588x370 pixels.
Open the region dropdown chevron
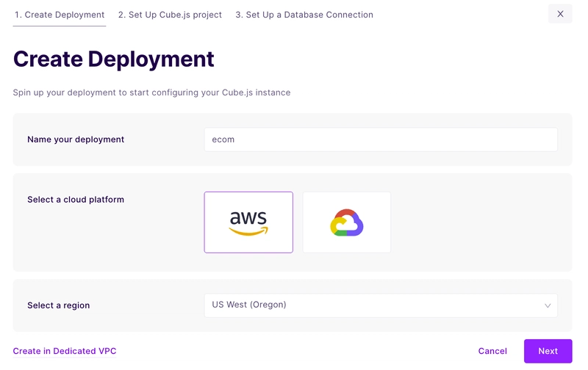point(548,305)
